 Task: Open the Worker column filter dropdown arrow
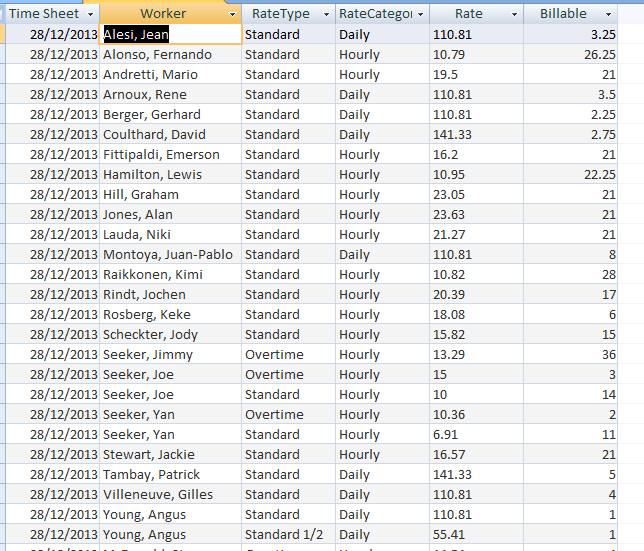click(232, 14)
